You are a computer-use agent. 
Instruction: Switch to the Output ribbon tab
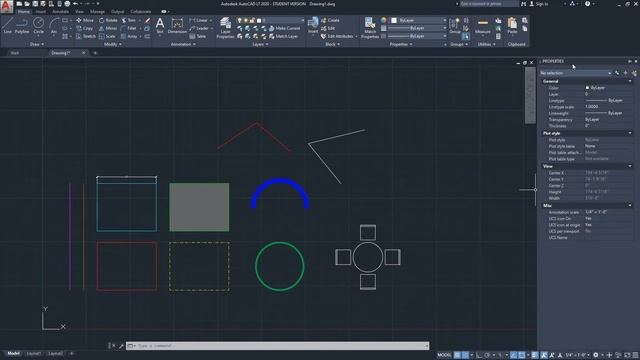point(118,11)
